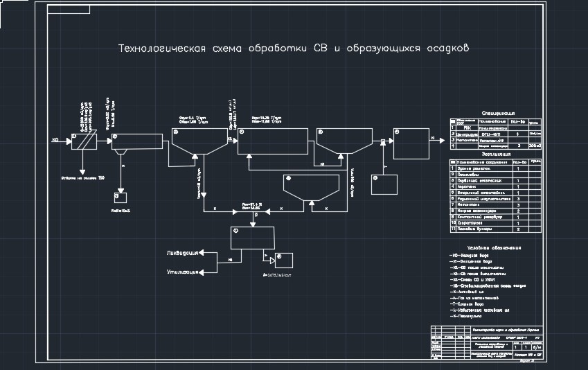Select the 'Спецификация' table heading
Image resolution: width=588 pixels, height=370 pixels.
pos(498,113)
